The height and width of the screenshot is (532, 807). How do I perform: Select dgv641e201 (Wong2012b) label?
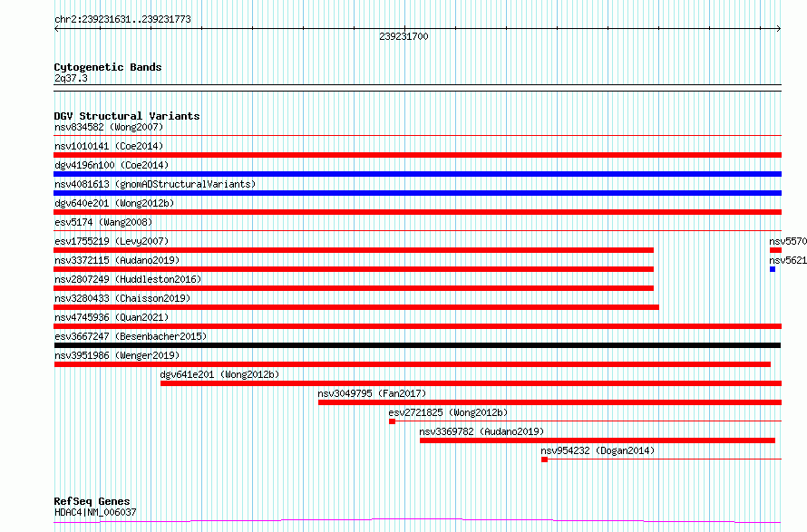tap(219, 374)
